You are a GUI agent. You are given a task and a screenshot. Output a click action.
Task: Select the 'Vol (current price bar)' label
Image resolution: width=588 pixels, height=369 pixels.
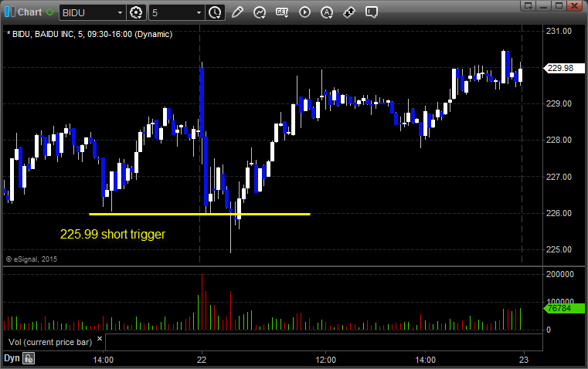click(x=50, y=342)
